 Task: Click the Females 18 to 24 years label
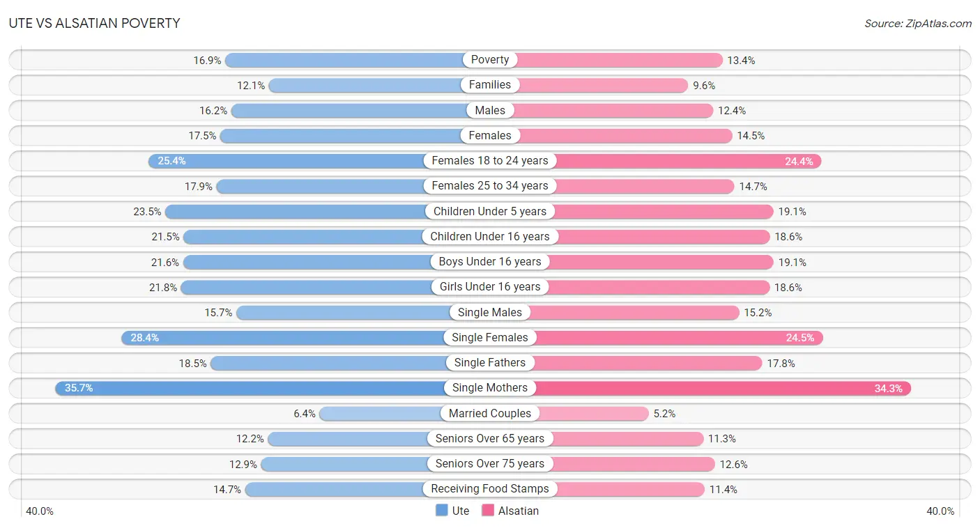[490, 161]
